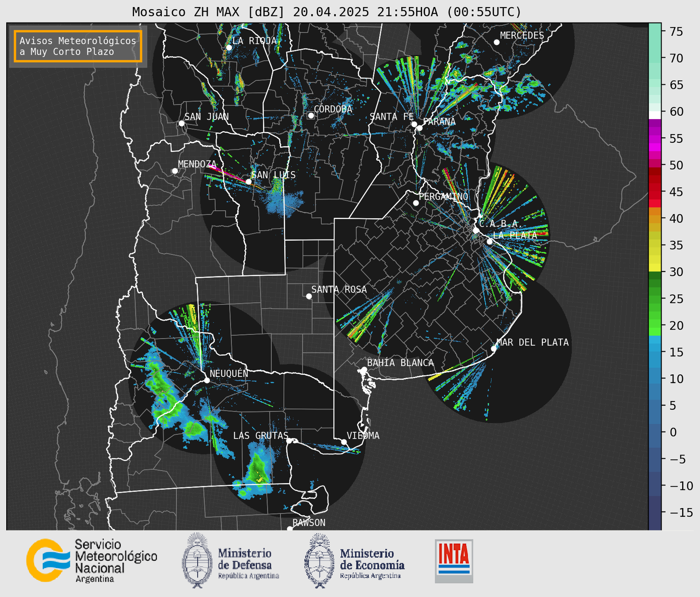Click the 30 tick label on color scale
This screenshot has height=597, width=700.
(x=676, y=272)
